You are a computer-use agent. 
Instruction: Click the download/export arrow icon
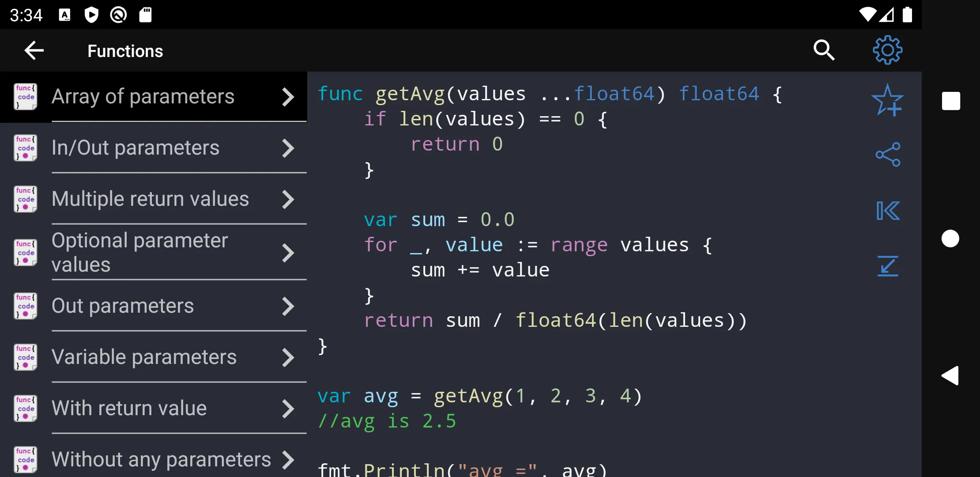pos(887,266)
